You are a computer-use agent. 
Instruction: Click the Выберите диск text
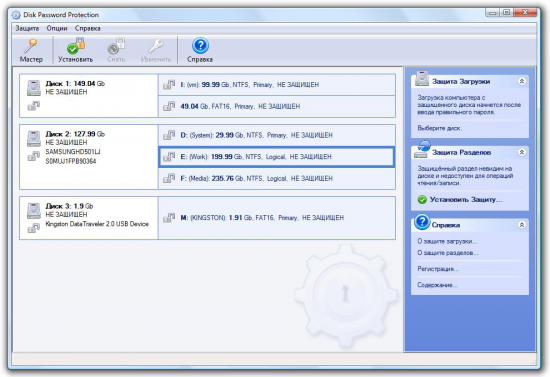pos(440,128)
